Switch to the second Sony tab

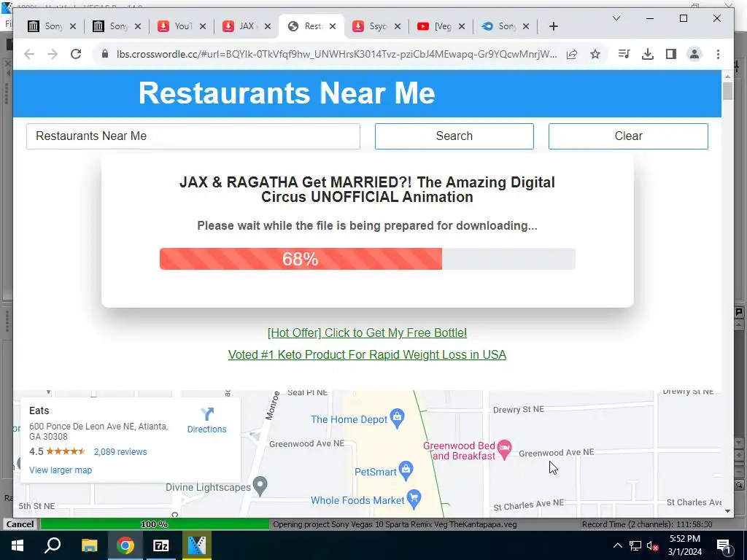(x=110, y=26)
